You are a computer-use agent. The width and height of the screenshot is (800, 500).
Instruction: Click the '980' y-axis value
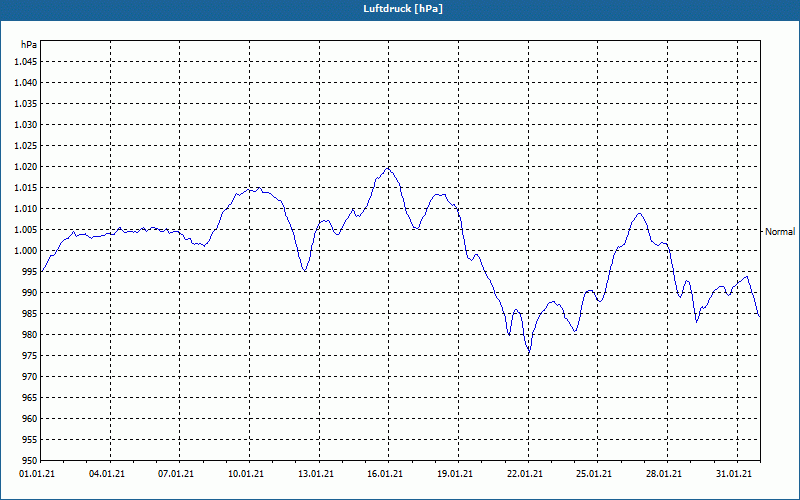[x=30, y=335]
